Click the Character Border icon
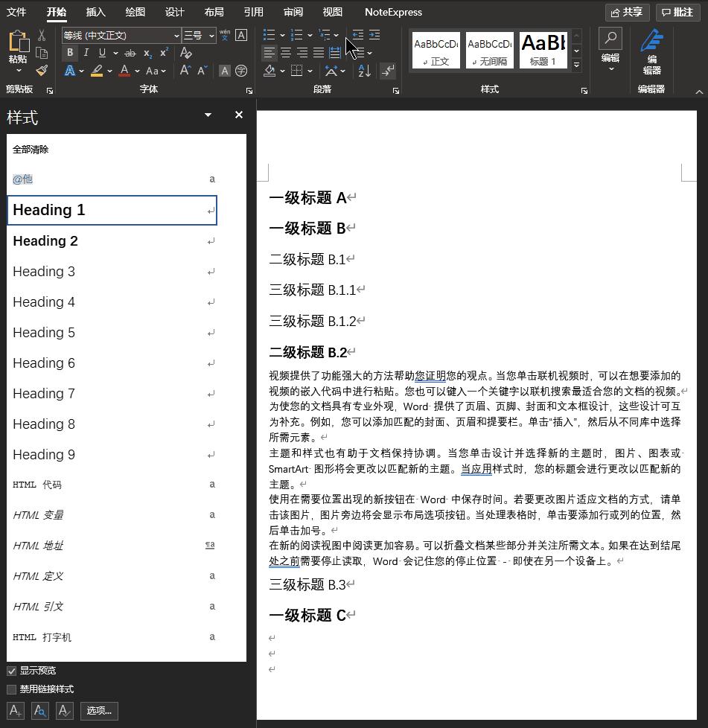 point(241,35)
